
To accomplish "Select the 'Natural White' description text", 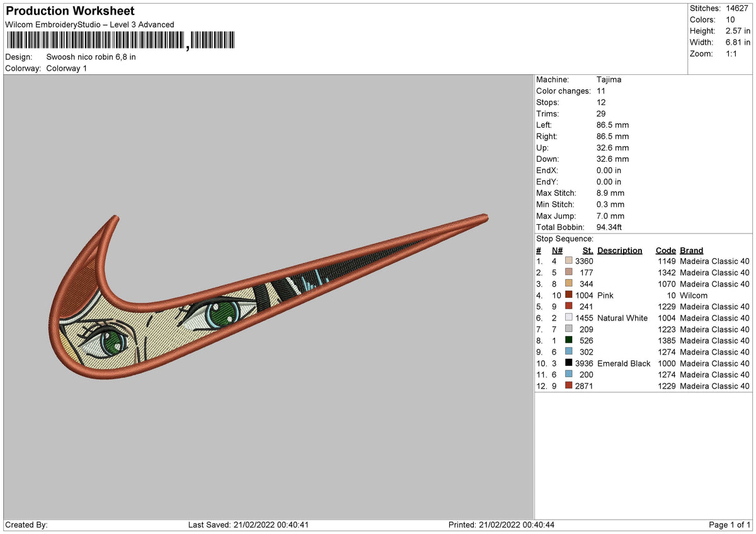I will point(622,318).
